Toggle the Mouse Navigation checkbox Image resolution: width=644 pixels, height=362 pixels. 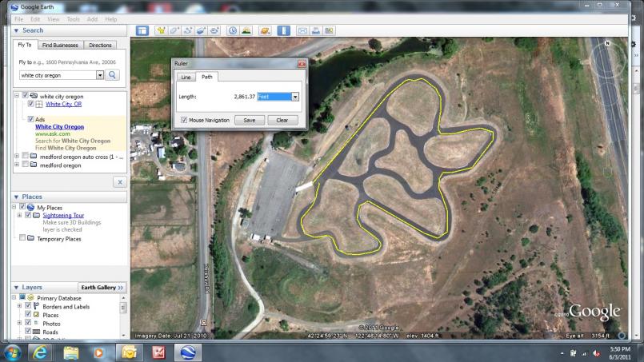pyautogui.click(x=185, y=120)
